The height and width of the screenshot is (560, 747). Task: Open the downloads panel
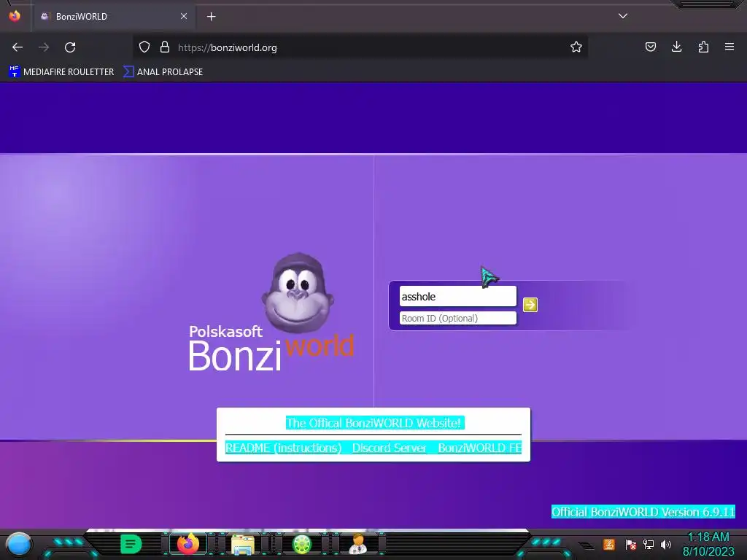(x=676, y=47)
